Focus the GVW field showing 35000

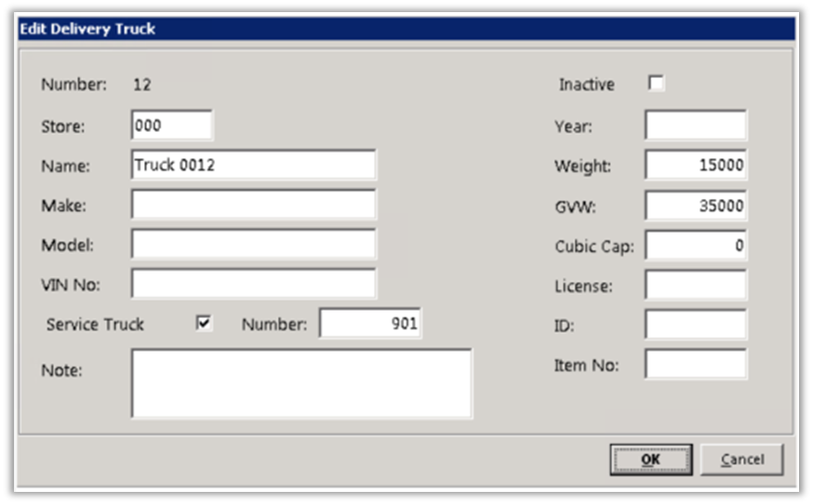point(696,206)
